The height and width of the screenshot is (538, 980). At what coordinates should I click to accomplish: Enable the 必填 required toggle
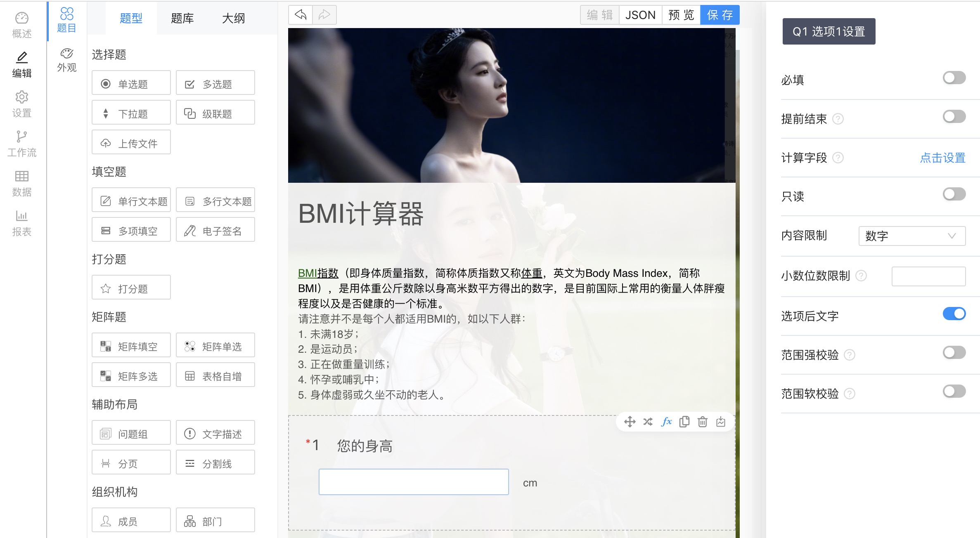click(x=954, y=78)
